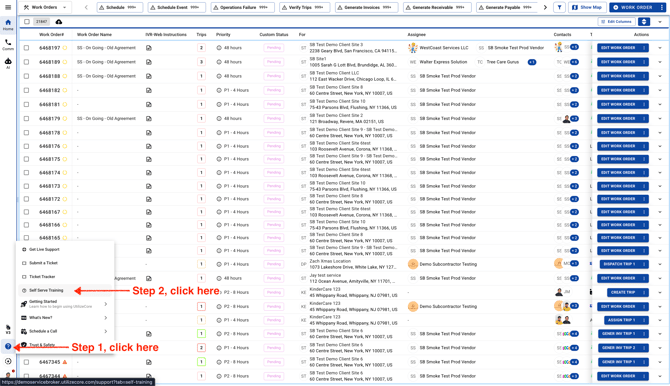Screen dimensions: 670x386
Task: Open IVR-Web instructions icon for order 6468182
Action: [x=149, y=90]
